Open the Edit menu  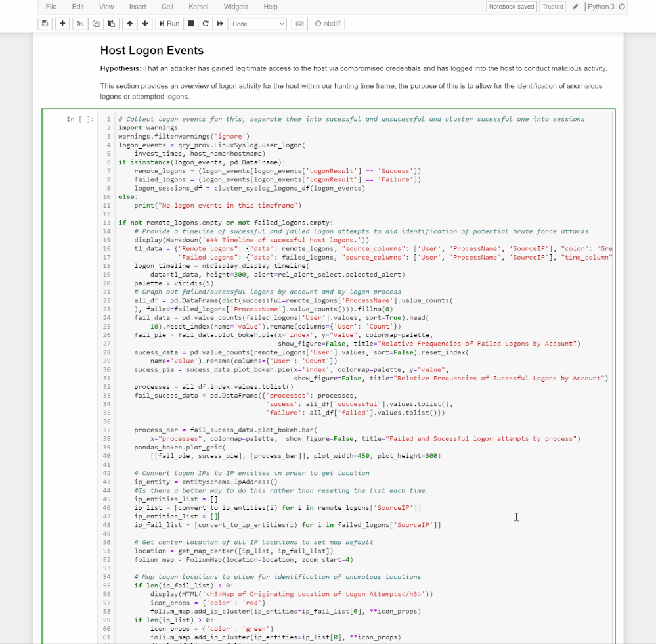click(78, 7)
